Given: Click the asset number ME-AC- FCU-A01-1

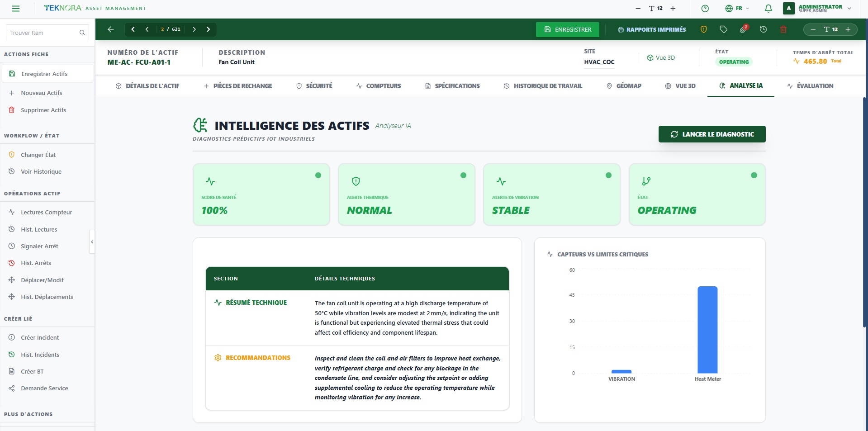Looking at the screenshot, I should point(139,62).
